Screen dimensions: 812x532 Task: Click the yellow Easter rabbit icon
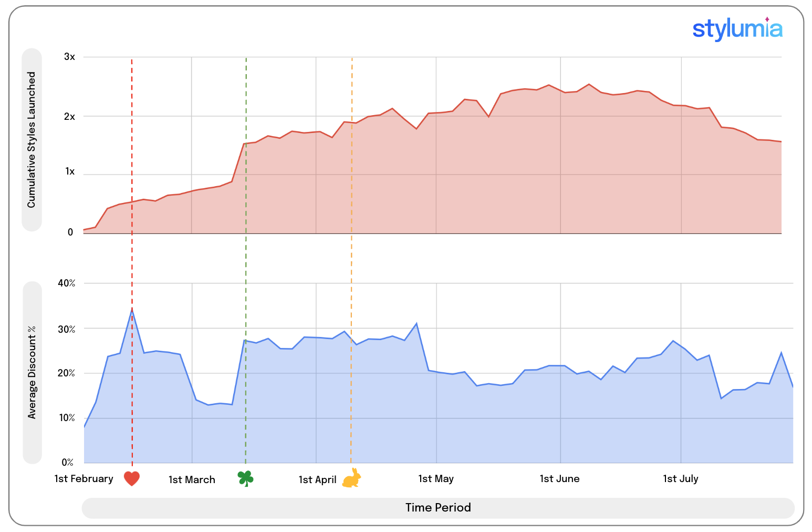[x=351, y=478]
